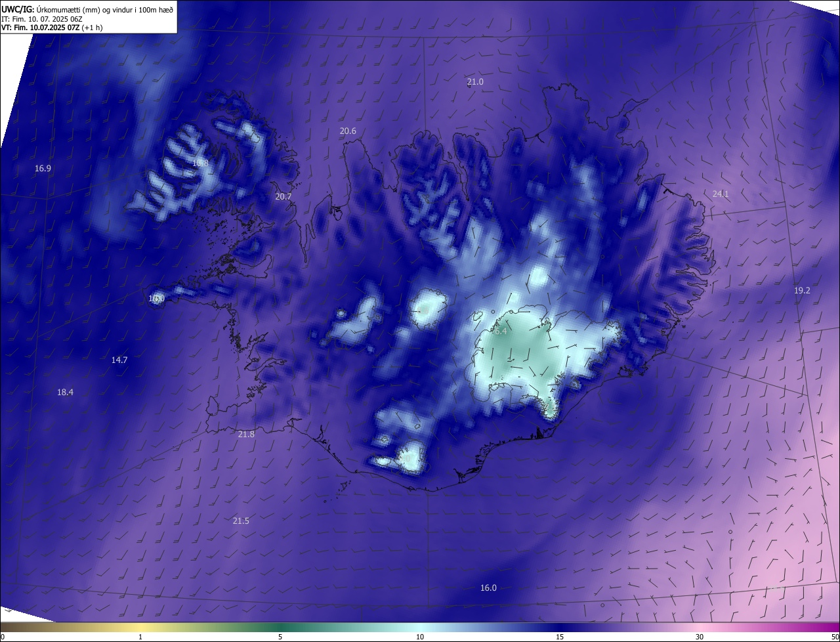Click the 21.8 value label

tap(246, 435)
